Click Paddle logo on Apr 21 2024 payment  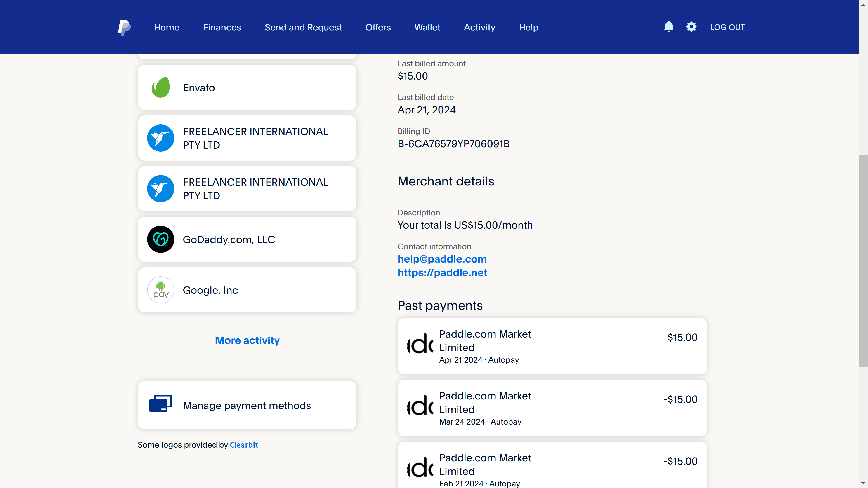pyautogui.click(x=420, y=343)
